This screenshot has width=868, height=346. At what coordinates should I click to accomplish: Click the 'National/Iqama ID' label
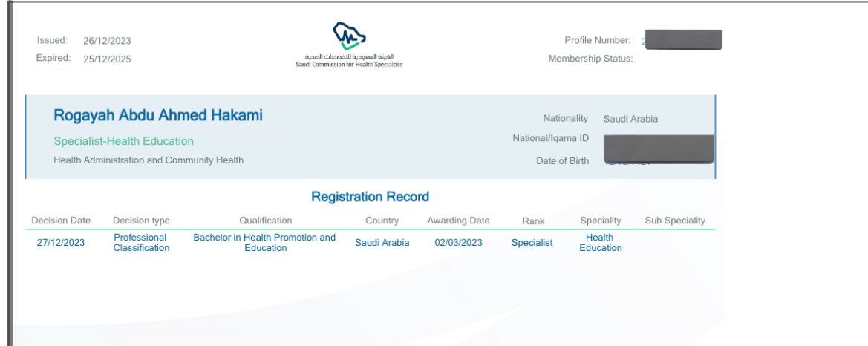coord(551,138)
